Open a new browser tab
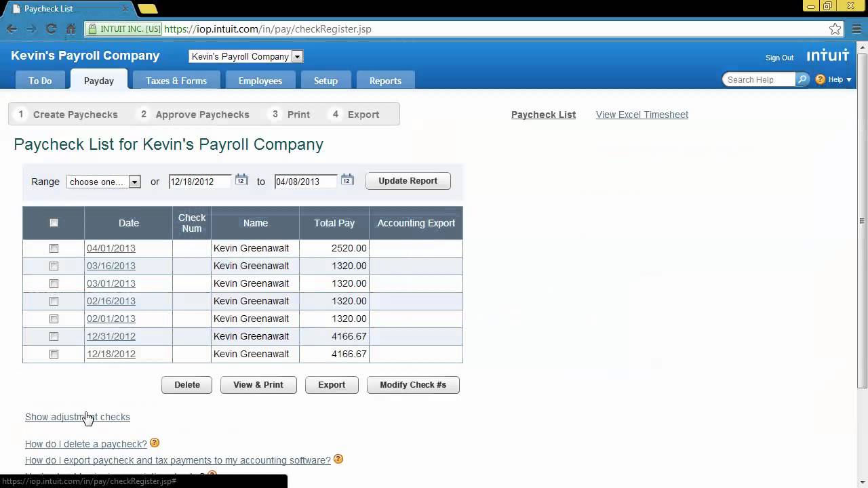This screenshot has height=488, width=868. click(x=148, y=9)
